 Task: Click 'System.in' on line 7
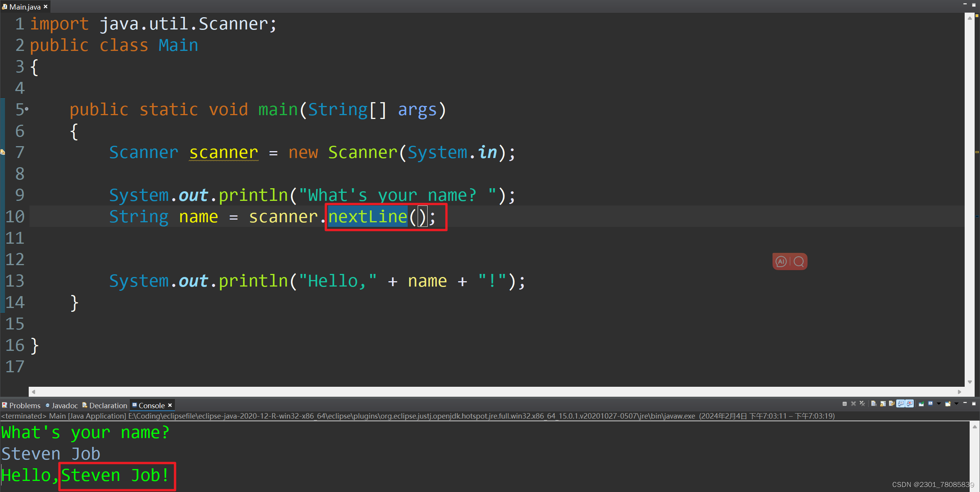coord(452,153)
